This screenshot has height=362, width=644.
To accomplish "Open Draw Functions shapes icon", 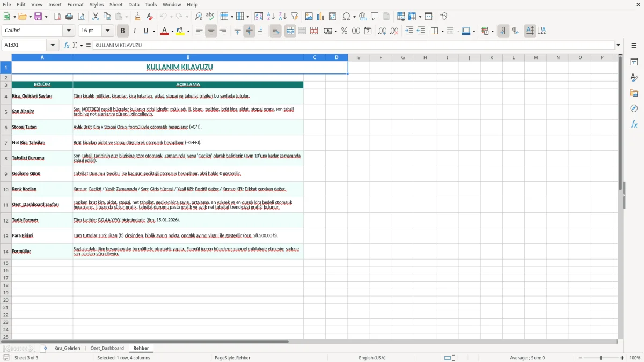I will pyautogui.click(x=443, y=17).
